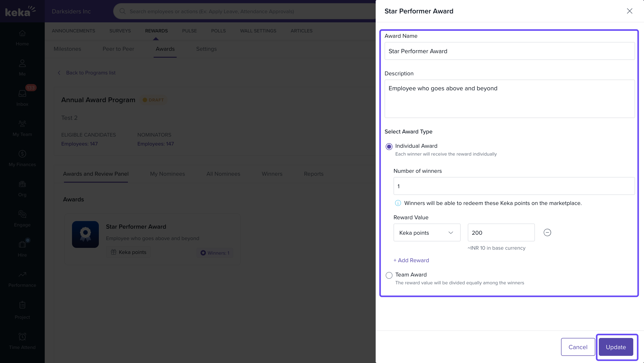Click the Star Performer Award ribbon thumbnail
This screenshot has width=644, height=363.
pos(85,234)
